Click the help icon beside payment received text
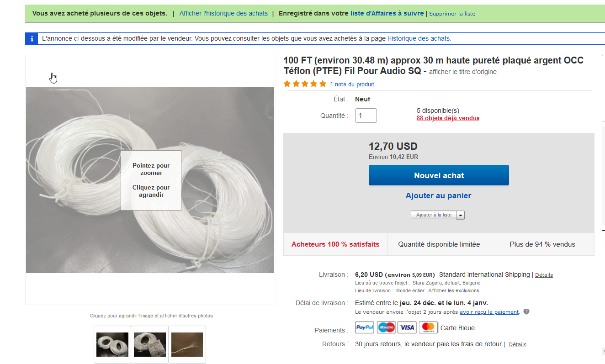Image resolution: width=605 pixels, height=364 pixels. pyautogui.click(x=526, y=312)
